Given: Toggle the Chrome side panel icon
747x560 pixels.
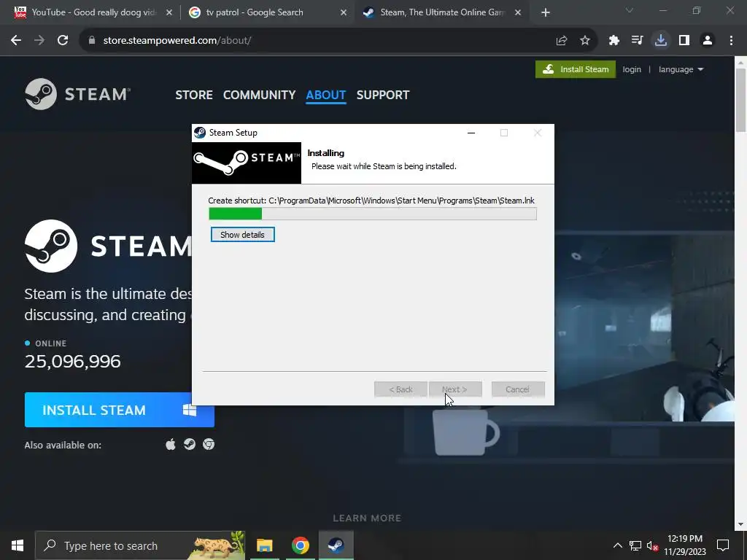Looking at the screenshot, I should [x=684, y=41].
